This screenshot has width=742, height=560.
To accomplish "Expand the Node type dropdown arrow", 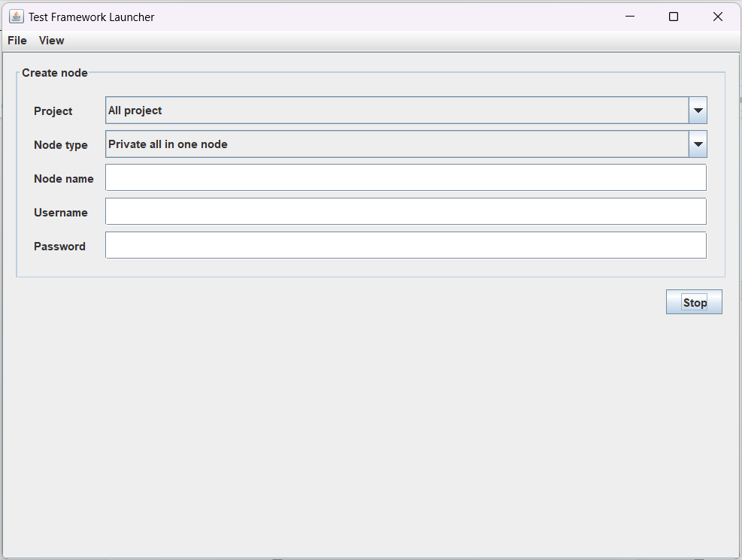I will pos(698,144).
